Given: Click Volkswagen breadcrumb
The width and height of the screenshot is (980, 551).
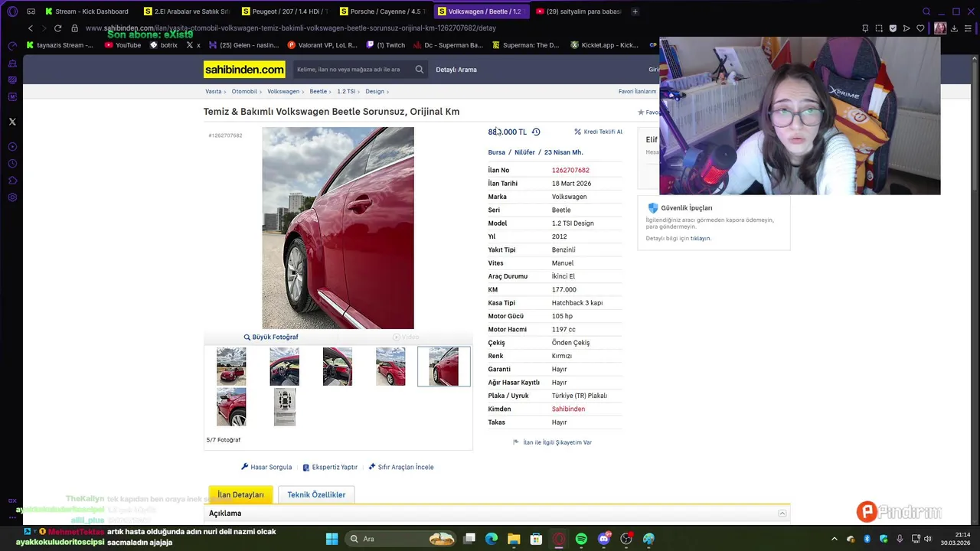Looking at the screenshot, I should 283,91.
